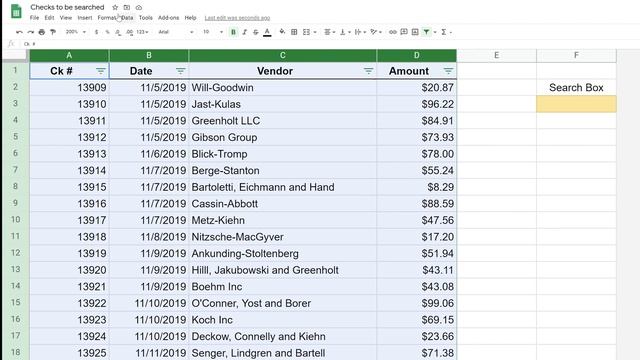Open the View menu
Screen dimensions: 640x360
click(66, 18)
